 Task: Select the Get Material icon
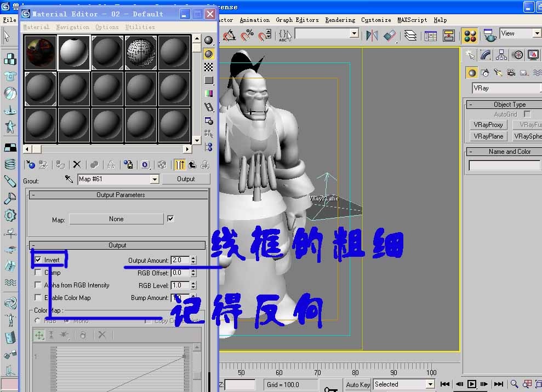[x=30, y=164]
